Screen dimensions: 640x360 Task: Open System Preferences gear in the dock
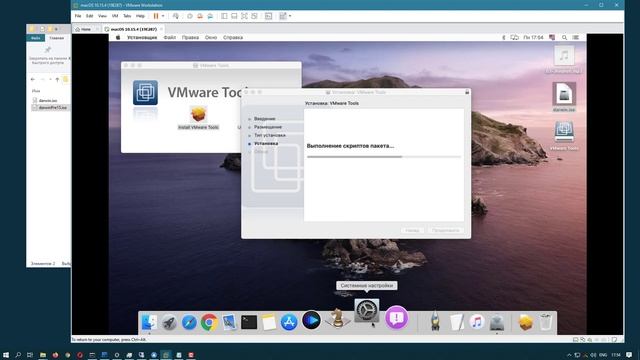click(367, 311)
